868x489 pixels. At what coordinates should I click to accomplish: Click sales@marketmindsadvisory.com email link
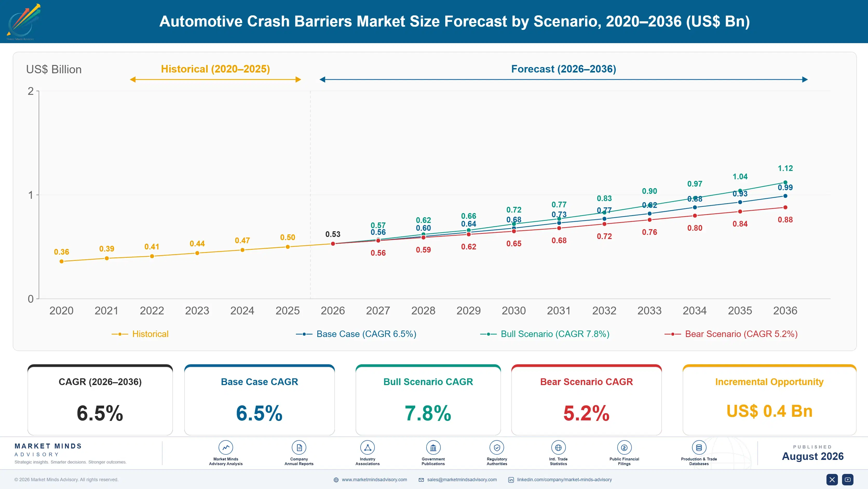(462, 480)
